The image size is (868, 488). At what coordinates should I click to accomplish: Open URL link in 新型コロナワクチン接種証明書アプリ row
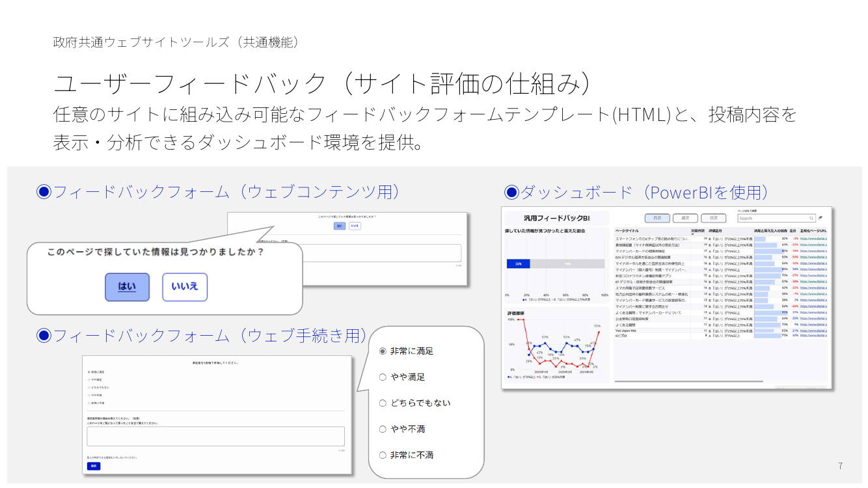tap(813, 276)
